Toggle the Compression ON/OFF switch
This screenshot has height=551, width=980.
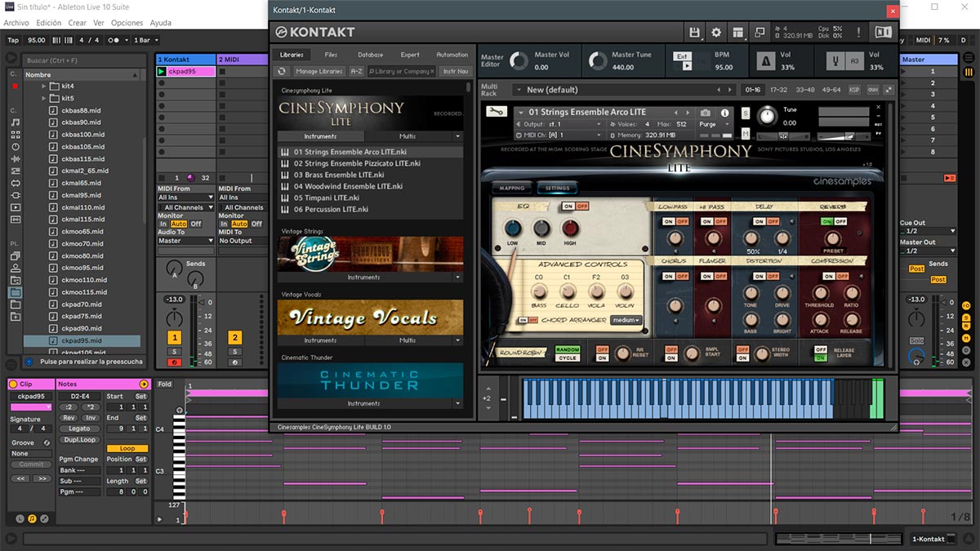834,277
